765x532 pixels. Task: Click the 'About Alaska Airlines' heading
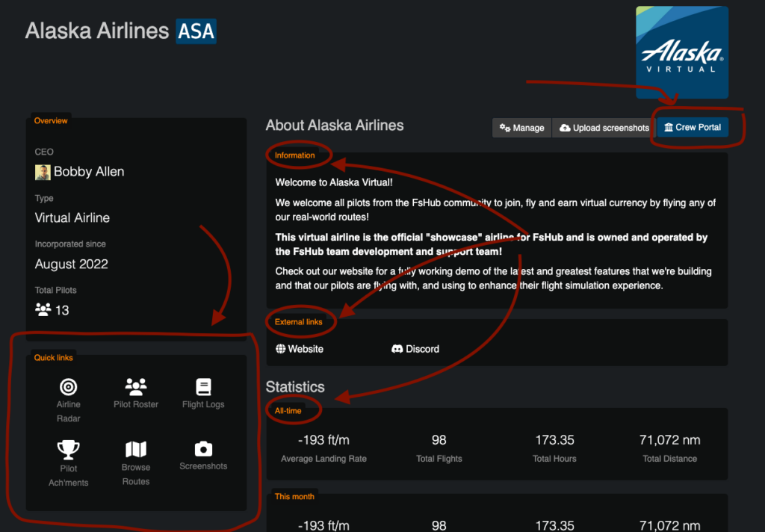click(335, 126)
